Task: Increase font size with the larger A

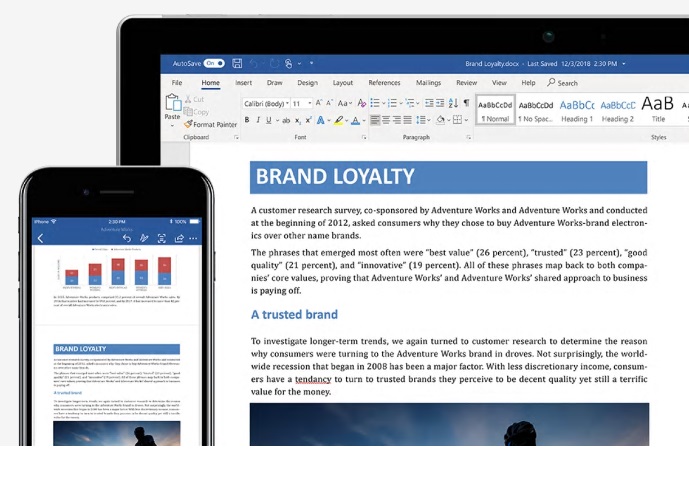Action: click(319, 103)
